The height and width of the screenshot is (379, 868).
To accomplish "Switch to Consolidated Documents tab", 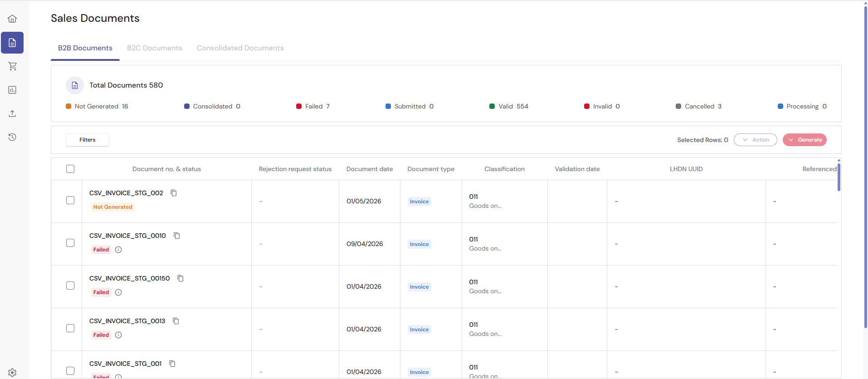I will (240, 48).
